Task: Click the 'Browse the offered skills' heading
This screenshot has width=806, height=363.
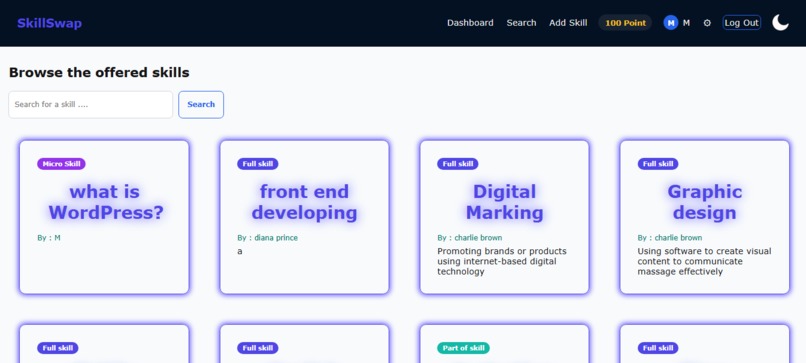Action: (x=99, y=72)
